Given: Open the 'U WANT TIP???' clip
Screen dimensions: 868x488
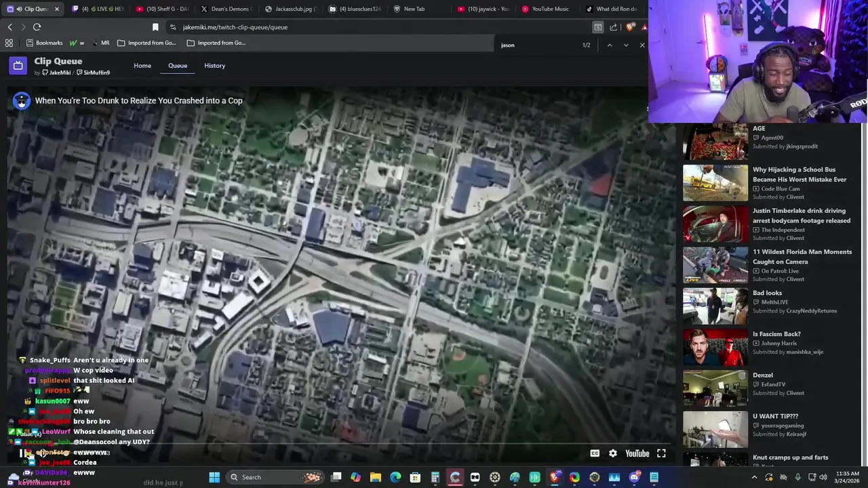Looking at the screenshot, I should coord(775,416).
